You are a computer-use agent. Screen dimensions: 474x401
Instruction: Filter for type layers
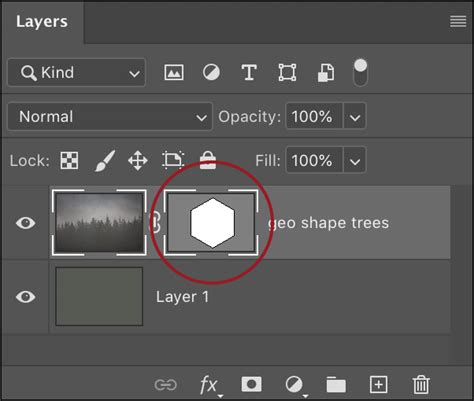249,72
